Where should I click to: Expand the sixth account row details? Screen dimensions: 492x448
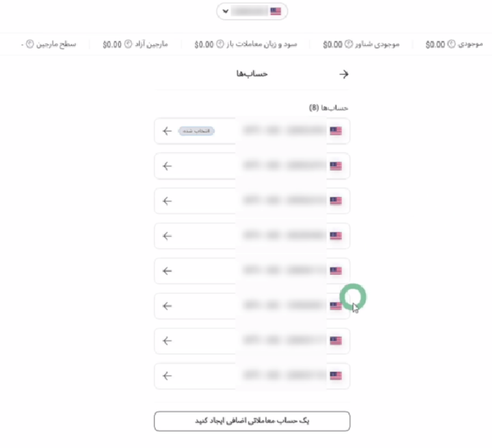(165, 306)
